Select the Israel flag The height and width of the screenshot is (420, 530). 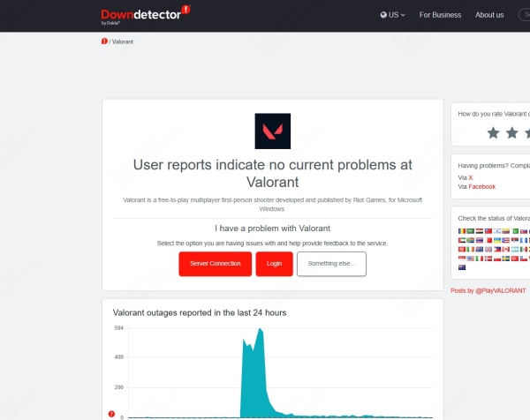[497, 231]
